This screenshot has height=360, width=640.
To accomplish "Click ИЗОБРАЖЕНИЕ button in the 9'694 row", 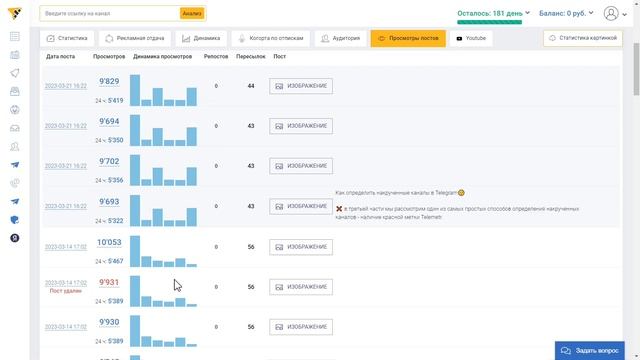I will click(301, 126).
